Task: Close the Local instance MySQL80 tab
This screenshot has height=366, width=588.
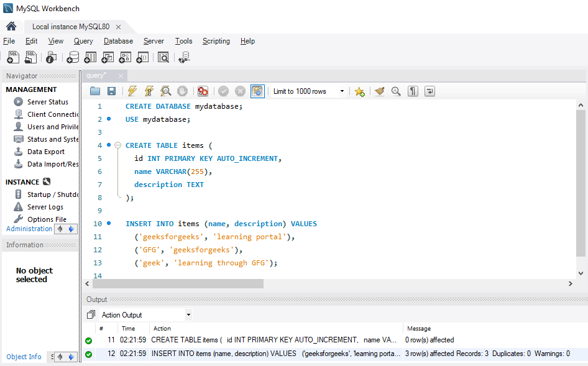Action: point(118,27)
